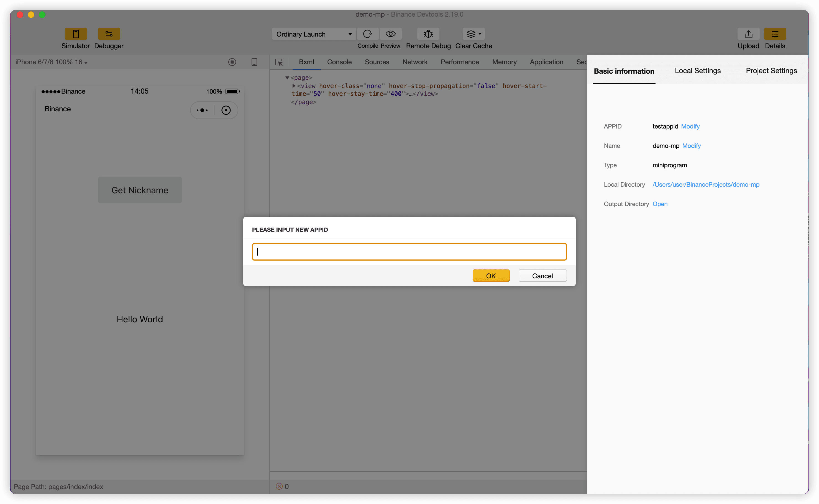Open the iPhone 6/7/8 device dropdown

tap(51, 62)
